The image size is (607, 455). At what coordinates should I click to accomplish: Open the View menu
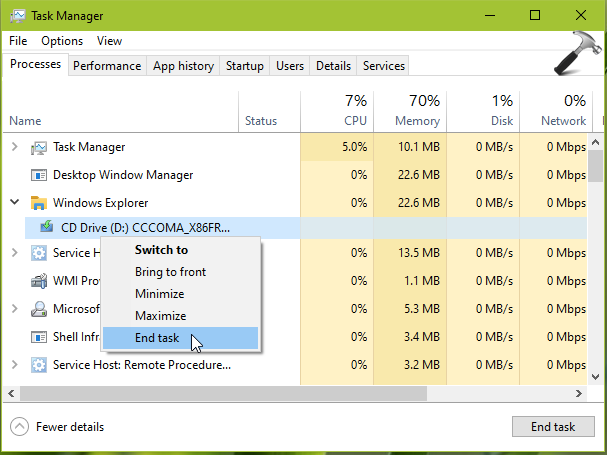[x=110, y=41]
